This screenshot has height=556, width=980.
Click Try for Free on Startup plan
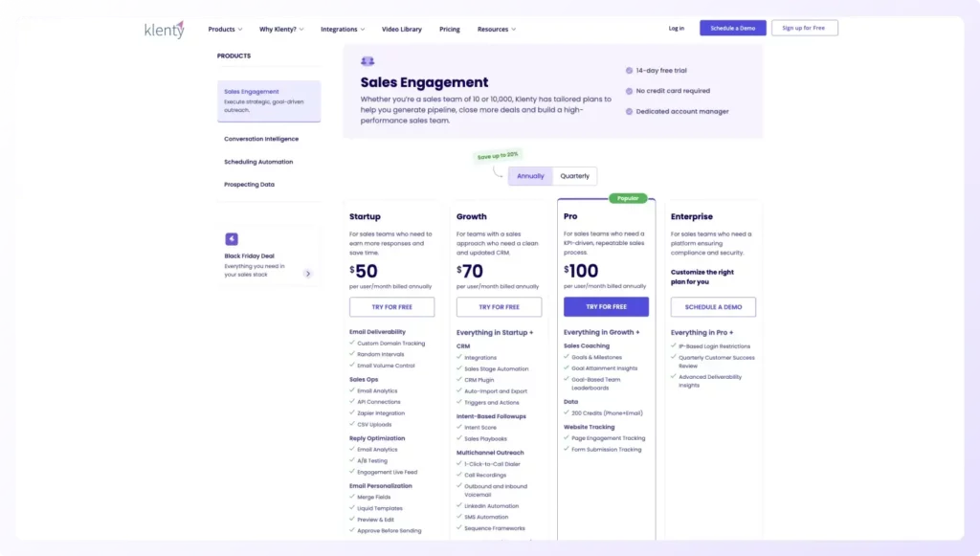391,307
